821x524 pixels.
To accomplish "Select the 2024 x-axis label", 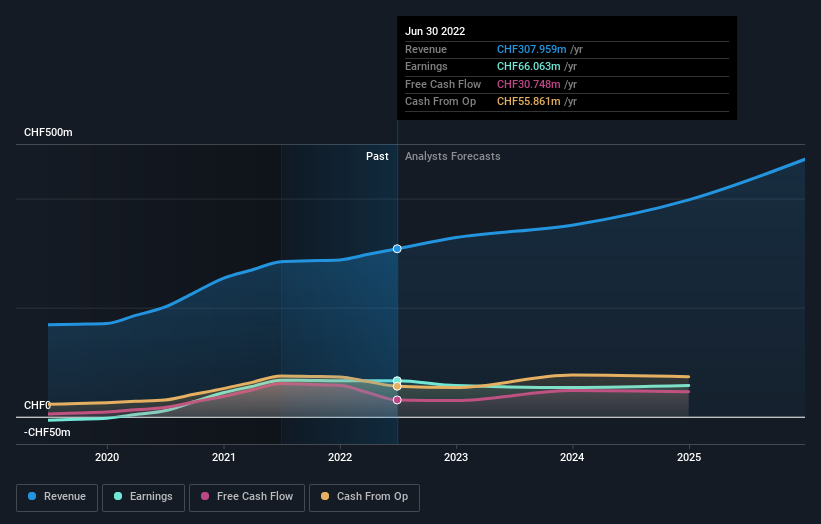I will (x=572, y=457).
